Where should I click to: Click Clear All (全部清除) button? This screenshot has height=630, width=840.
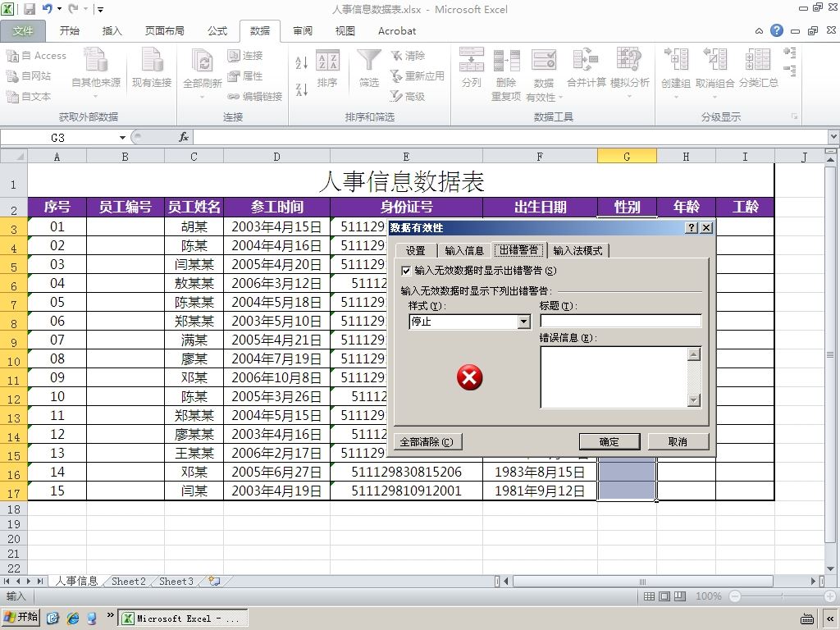click(x=427, y=442)
